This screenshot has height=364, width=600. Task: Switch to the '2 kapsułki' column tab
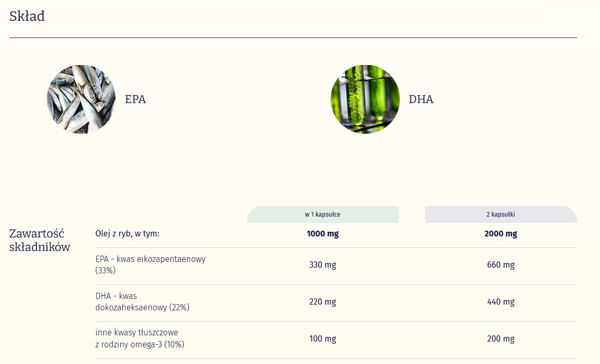tap(501, 215)
